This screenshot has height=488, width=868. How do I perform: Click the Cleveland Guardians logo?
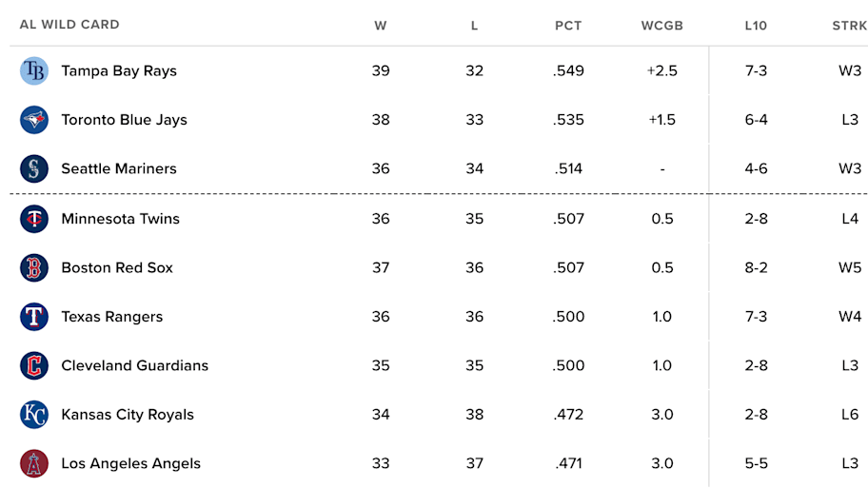coord(33,365)
